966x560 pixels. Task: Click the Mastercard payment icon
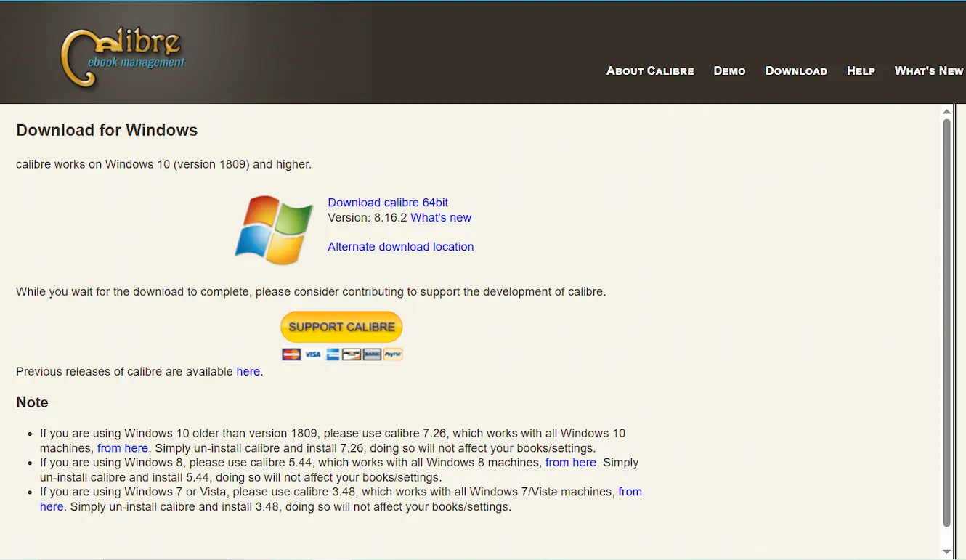(x=291, y=354)
